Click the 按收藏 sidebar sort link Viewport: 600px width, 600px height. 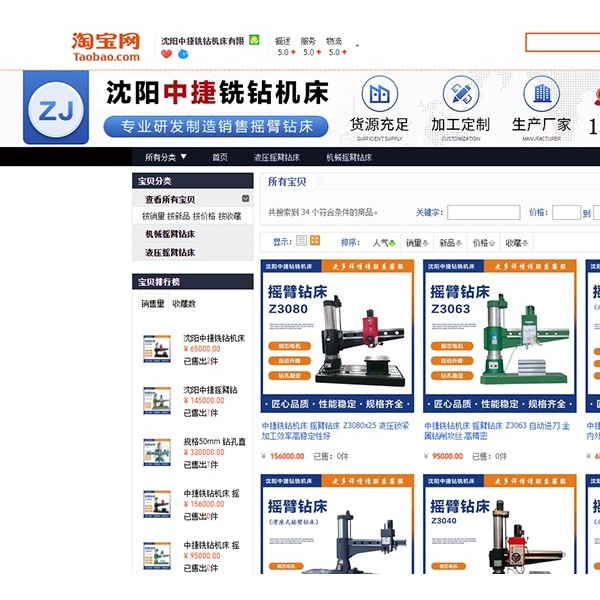tap(230, 216)
